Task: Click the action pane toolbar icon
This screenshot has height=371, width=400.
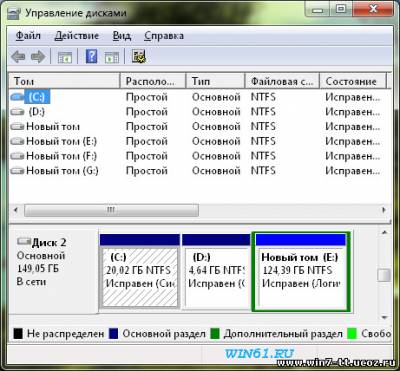Action: click(x=111, y=57)
